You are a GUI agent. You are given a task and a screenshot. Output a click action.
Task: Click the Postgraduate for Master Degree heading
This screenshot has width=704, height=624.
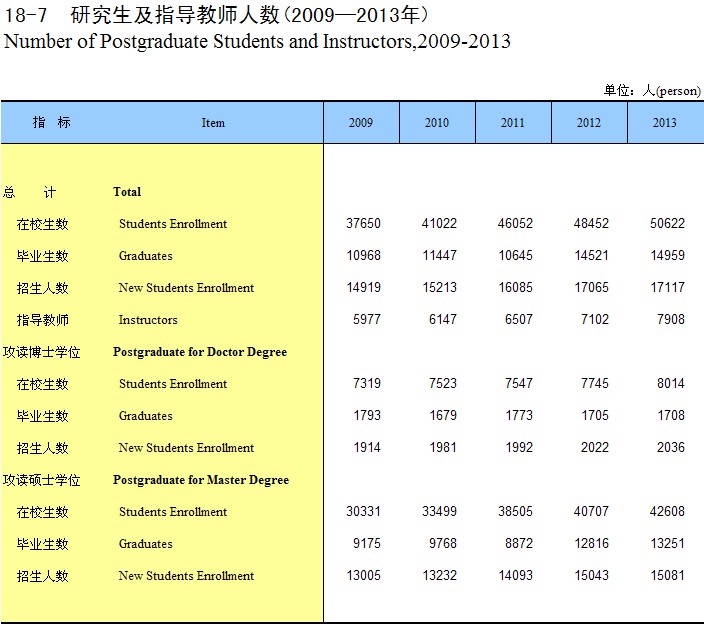[x=201, y=480]
